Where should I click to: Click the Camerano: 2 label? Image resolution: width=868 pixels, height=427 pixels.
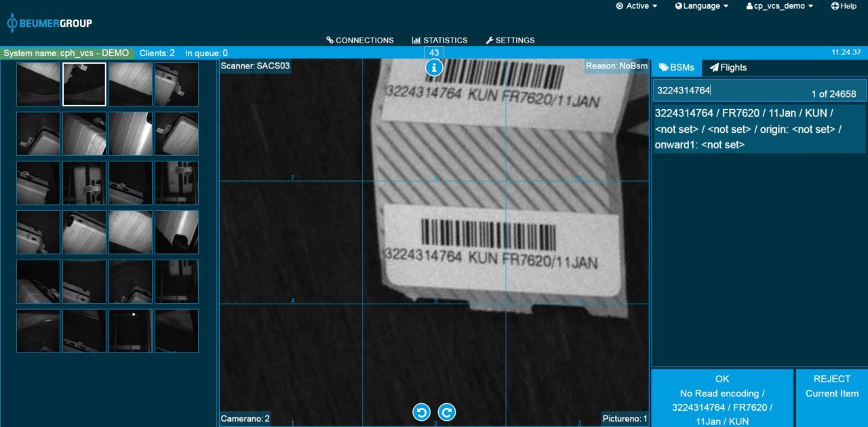point(245,419)
